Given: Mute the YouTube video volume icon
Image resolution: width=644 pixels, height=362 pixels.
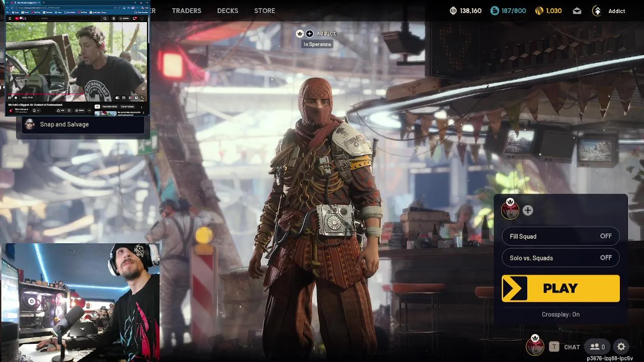Looking at the screenshot, I should [x=16, y=98].
